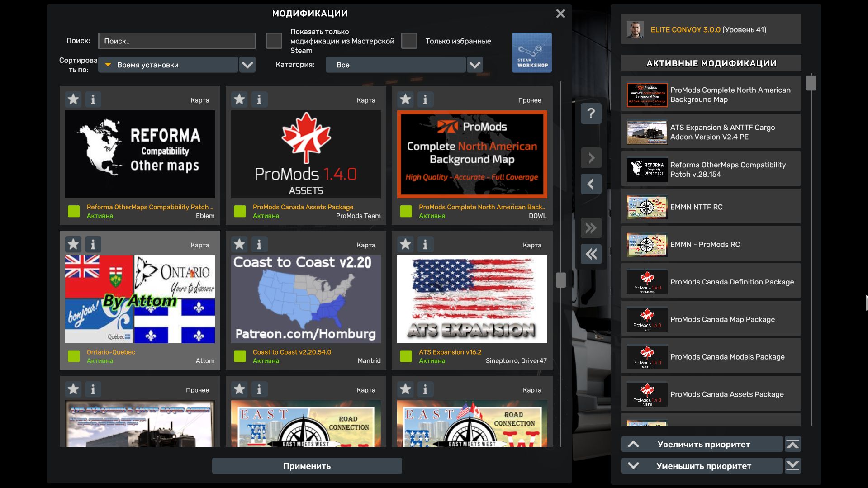The width and height of the screenshot is (868, 488).
Task: Select ATS Expansion & ANTTF Cargo Addon in active list
Action: pos(711,132)
